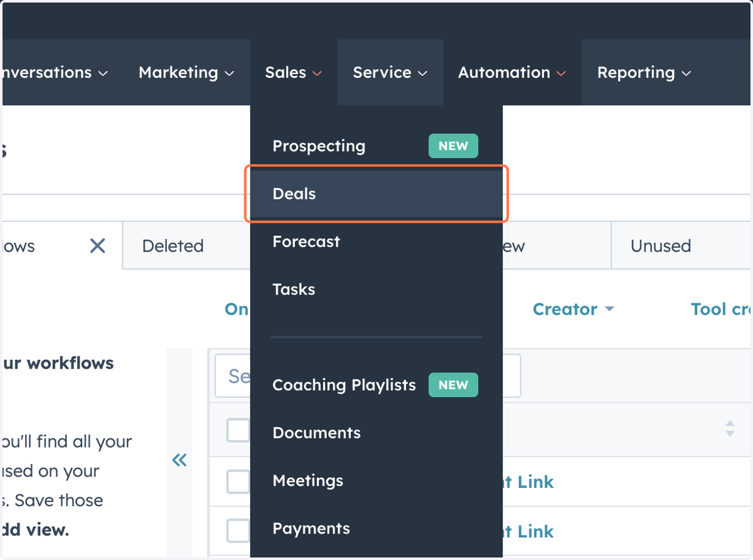Click the NEW badge next to Prospecting
The height and width of the screenshot is (560, 753).
point(453,146)
